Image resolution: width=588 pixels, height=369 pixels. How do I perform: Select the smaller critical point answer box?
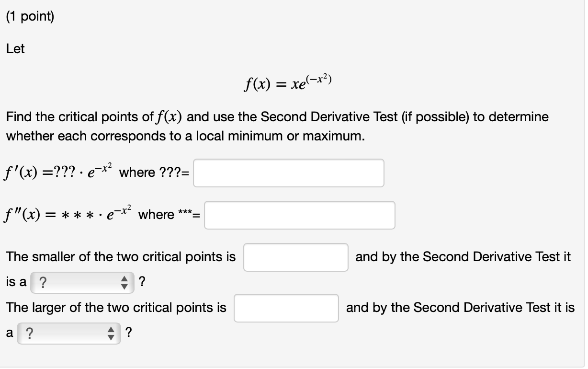click(295, 257)
